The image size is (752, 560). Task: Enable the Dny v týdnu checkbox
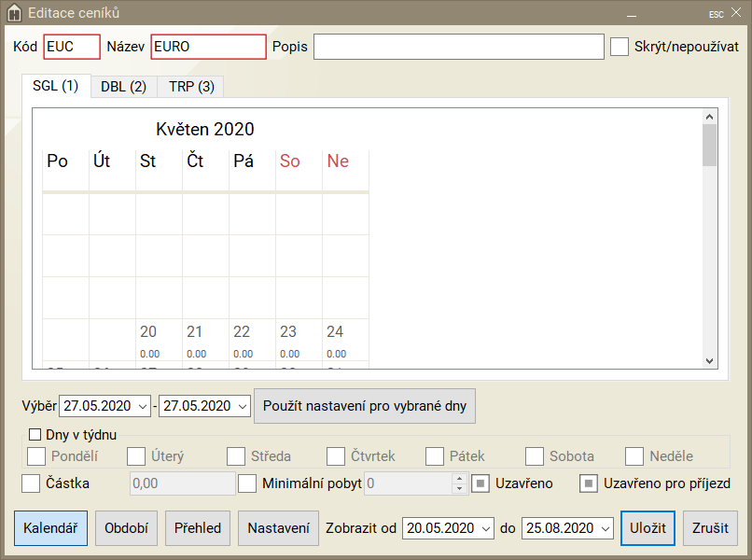click(x=35, y=434)
